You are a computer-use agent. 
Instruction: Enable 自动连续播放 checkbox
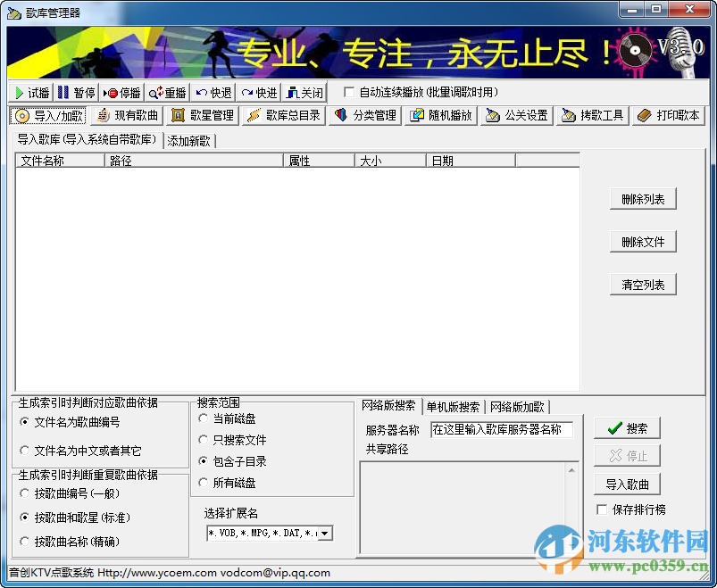point(349,92)
